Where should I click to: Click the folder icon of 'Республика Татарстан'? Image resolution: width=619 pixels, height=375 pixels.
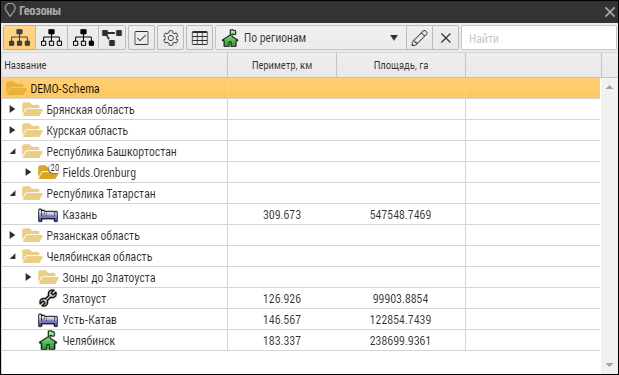pos(32,193)
